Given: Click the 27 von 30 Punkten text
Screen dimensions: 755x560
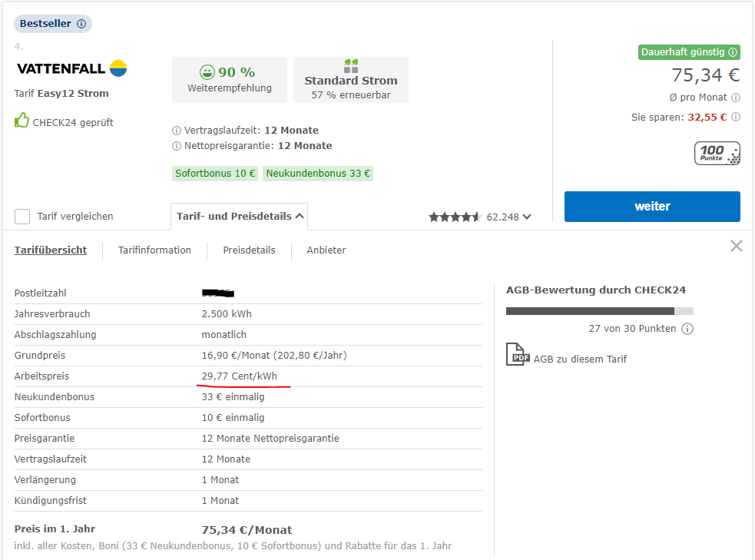Looking at the screenshot, I should 632,329.
